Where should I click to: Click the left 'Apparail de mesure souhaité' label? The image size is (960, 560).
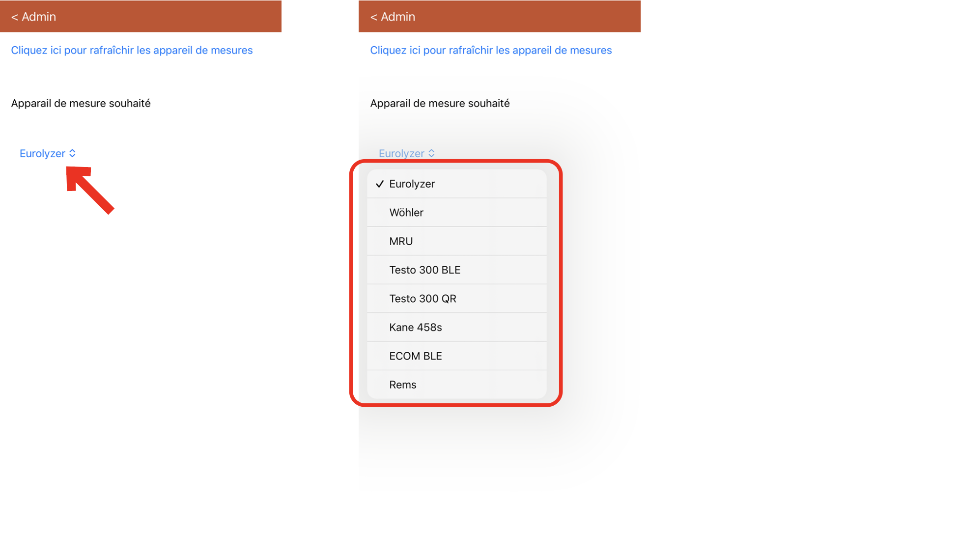pos(81,103)
